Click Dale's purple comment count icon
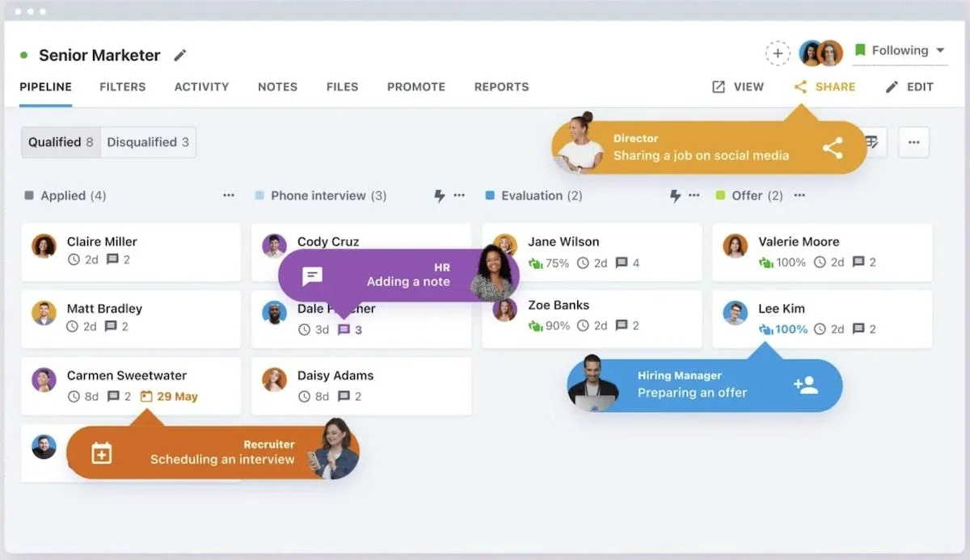This screenshot has width=970, height=560. tap(344, 330)
